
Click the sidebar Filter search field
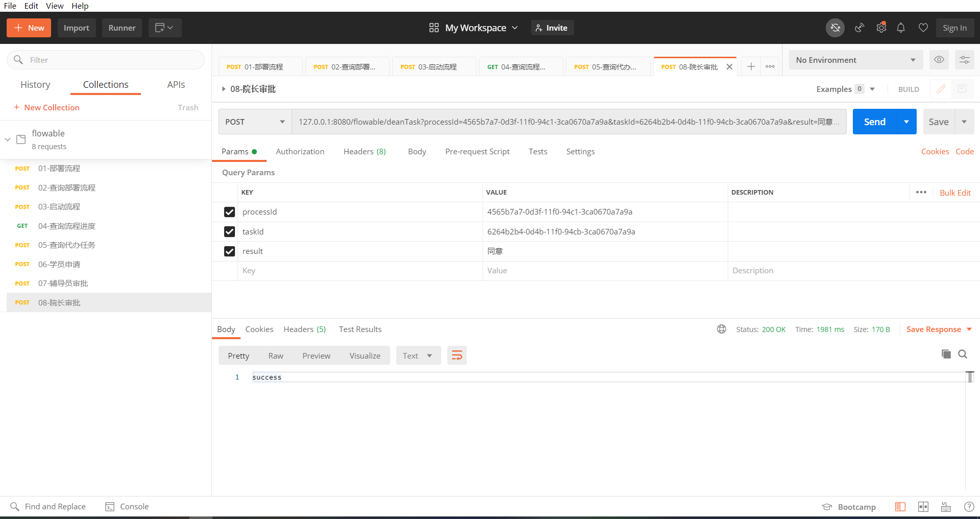click(x=112, y=60)
